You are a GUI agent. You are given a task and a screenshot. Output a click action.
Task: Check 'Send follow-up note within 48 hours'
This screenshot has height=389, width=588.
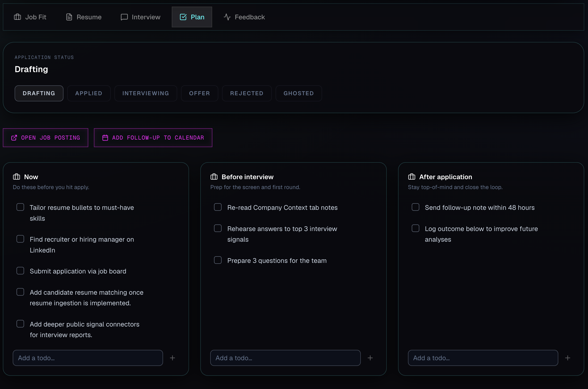tap(416, 207)
